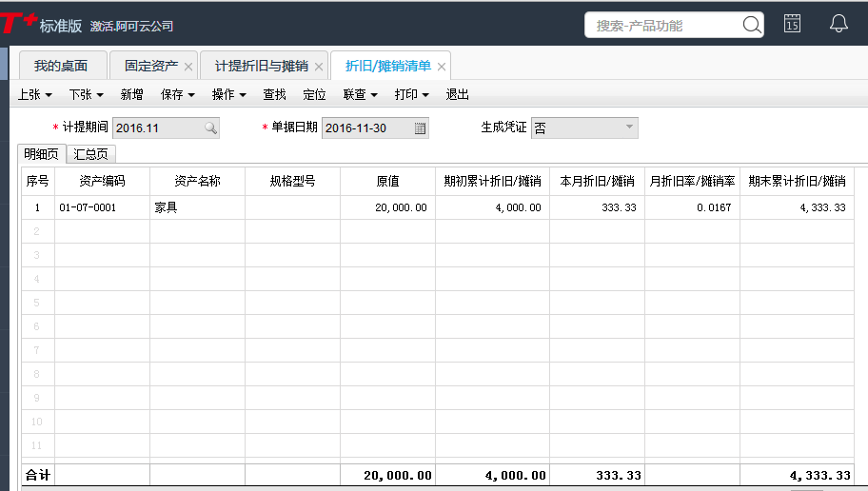This screenshot has height=491, width=868.
Task: Select the asset row 01-07-0001
Action: click(x=88, y=207)
